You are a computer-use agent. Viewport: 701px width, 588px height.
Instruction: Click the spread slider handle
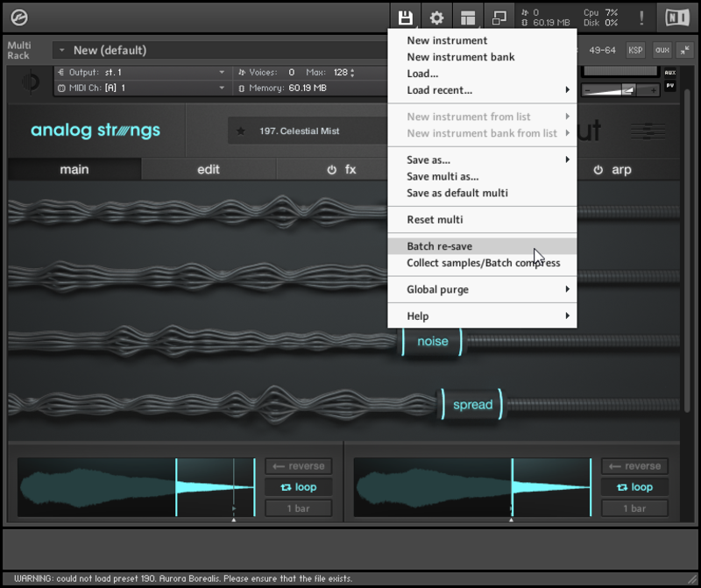472,405
